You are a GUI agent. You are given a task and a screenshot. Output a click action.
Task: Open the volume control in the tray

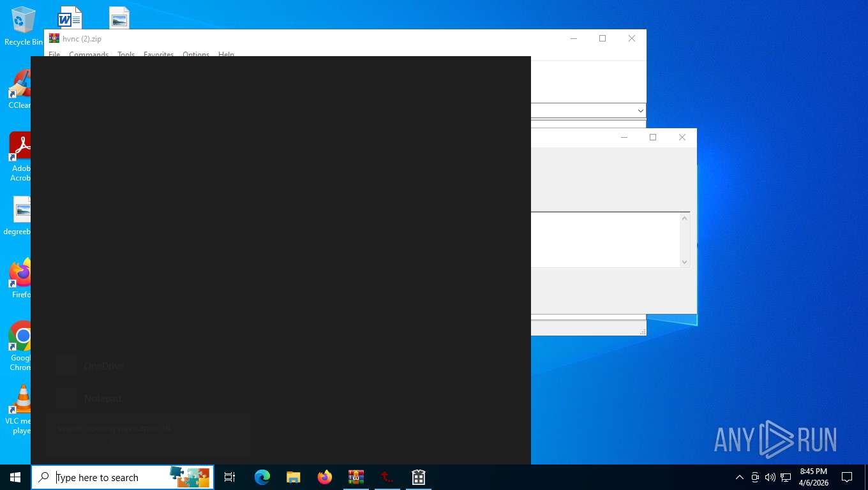(x=770, y=477)
